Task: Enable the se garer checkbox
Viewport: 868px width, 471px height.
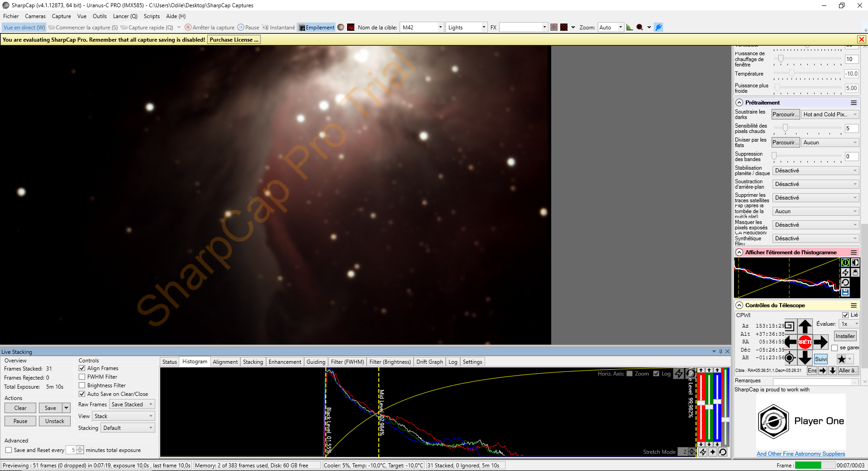Action: [x=835, y=348]
